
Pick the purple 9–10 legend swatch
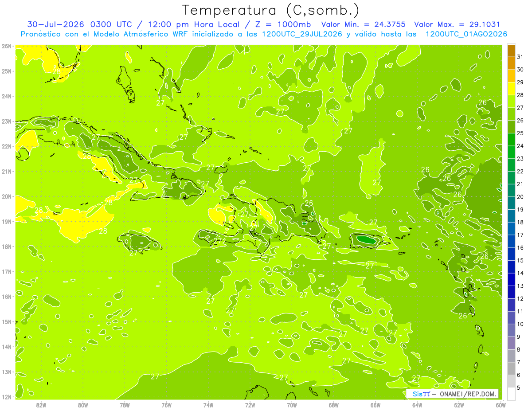pyautogui.click(x=511, y=330)
